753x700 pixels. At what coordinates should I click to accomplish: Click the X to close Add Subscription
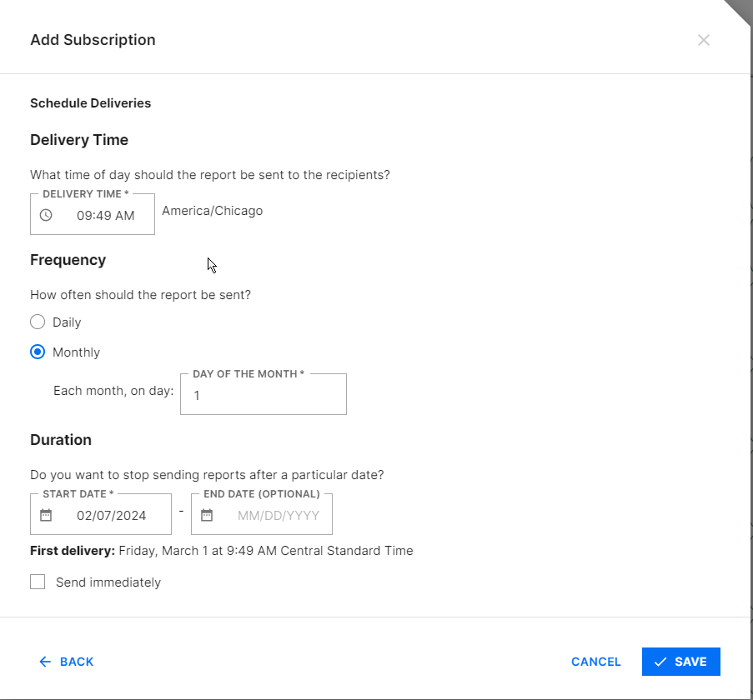(703, 39)
